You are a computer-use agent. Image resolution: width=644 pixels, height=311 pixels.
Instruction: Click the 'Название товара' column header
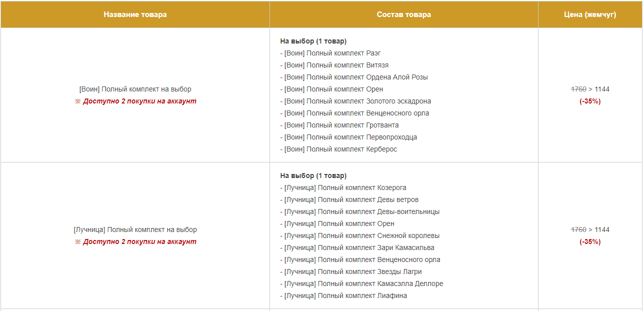point(135,14)
